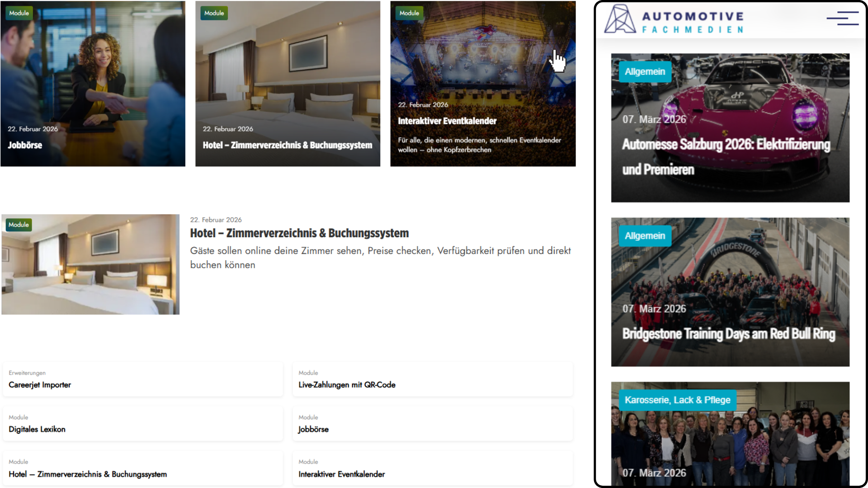Click Module badge on Hotel card
Screen dimensions: 868x488
tap(214, 13)
